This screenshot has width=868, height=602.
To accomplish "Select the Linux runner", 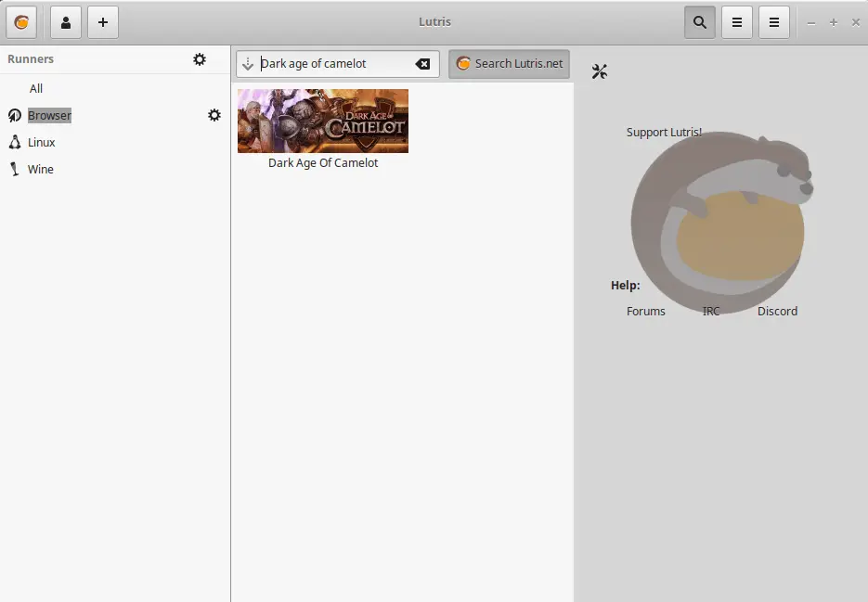I will point(42,142).
